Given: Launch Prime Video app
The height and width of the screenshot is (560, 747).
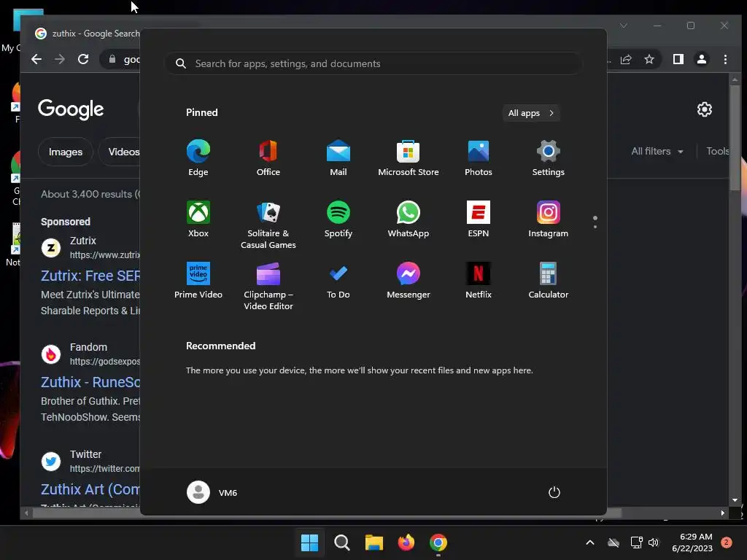Looking at the screenshot, I should tap(198, 281).
